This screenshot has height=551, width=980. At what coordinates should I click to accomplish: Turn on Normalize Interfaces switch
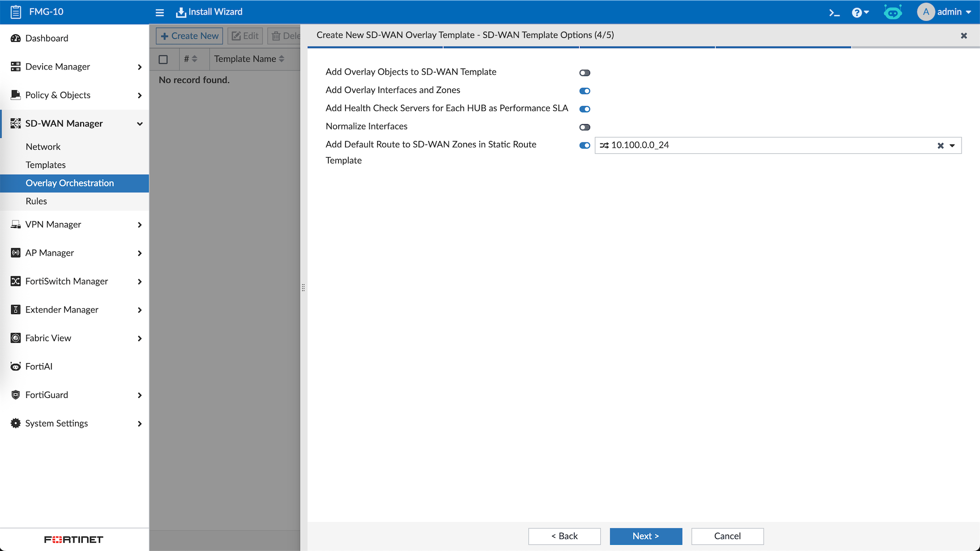pos(584,127)
